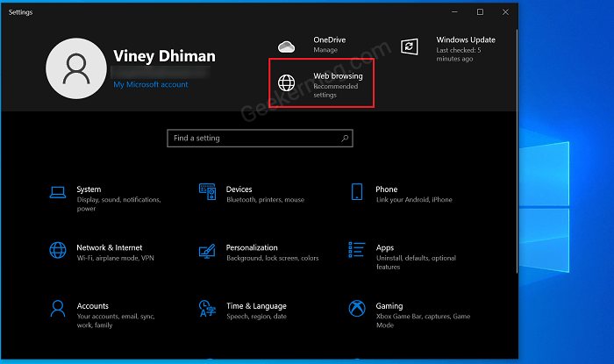614x364 pixels.
Task: Select the user profile avatar picture
Action: pyautogui.click(x=76, y=68)
